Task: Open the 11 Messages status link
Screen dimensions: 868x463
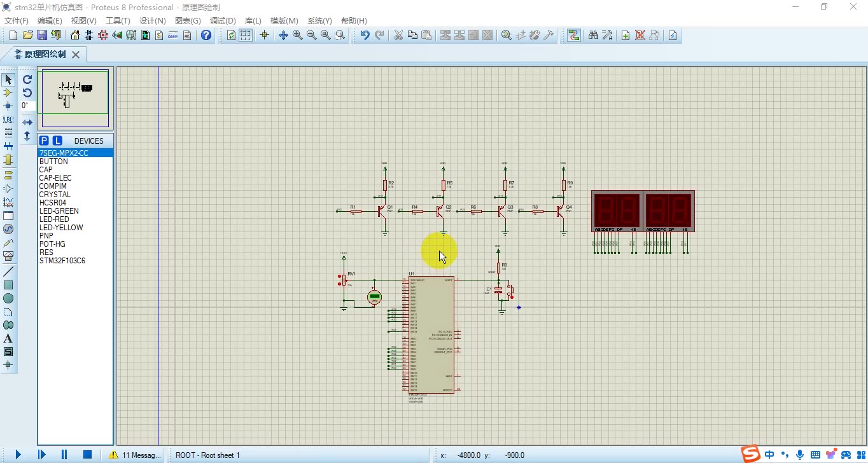Action: coord(136,455)
